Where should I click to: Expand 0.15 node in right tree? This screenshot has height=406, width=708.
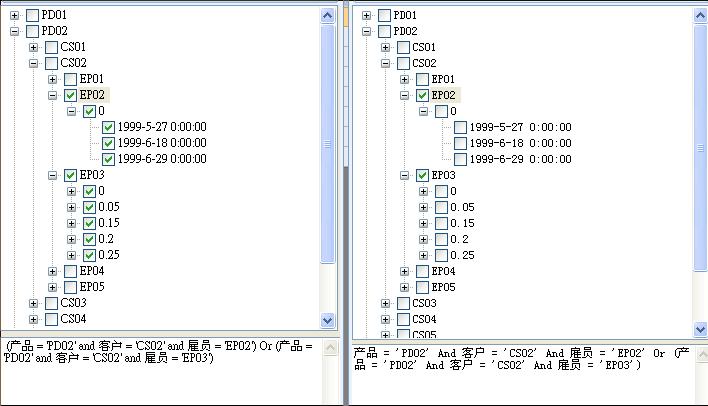423,224
